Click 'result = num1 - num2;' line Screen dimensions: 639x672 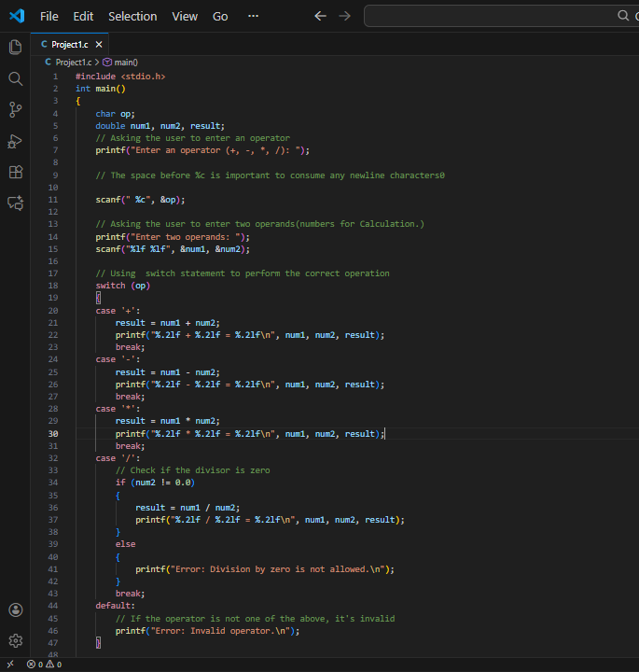pos(168,372)
